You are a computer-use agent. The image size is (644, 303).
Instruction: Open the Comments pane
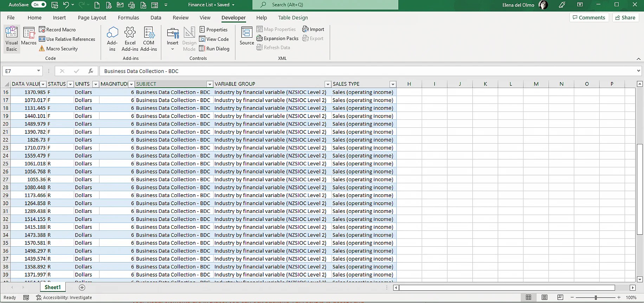tap(589, 18)
